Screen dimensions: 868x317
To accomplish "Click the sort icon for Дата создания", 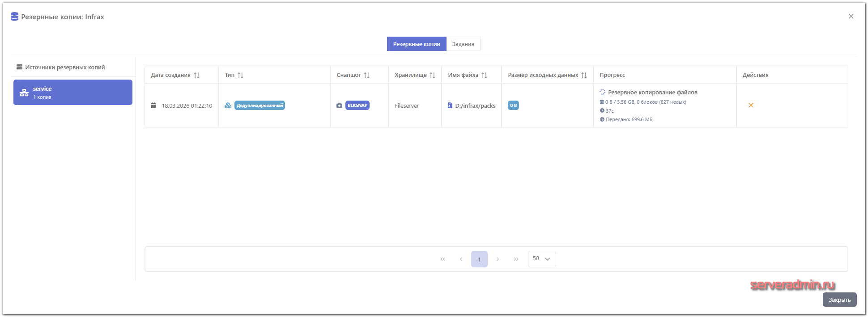I will click(196, 75).
